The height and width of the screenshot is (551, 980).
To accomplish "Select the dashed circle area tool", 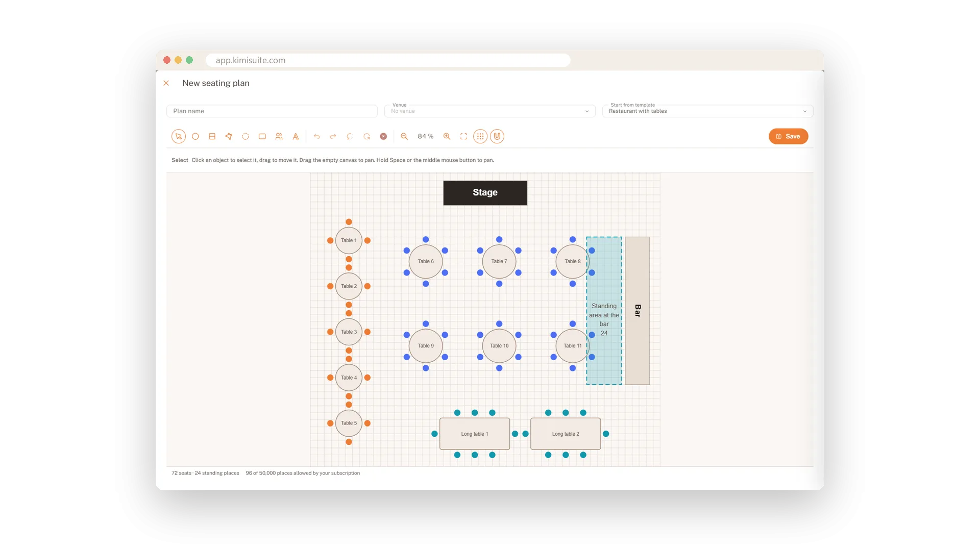I will pyautogui.click(x=246, y=136).
